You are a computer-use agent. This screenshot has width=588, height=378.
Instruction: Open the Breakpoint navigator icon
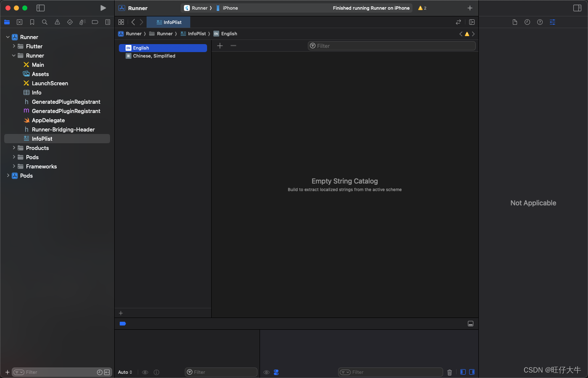click(x=95, y=22)
